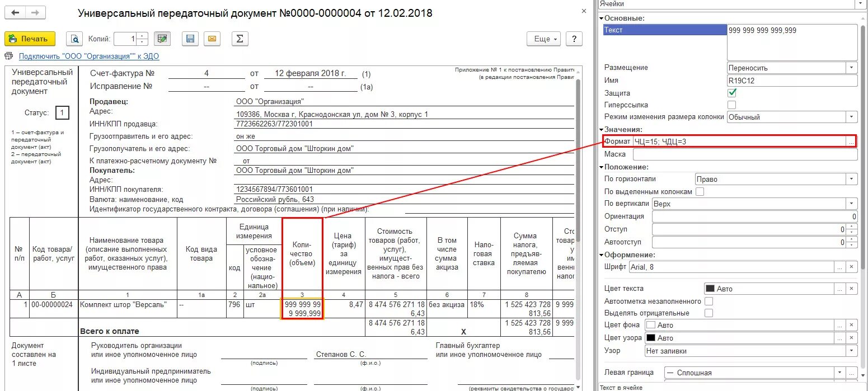Click the EDO connection icon beside the link

(8, 56)
